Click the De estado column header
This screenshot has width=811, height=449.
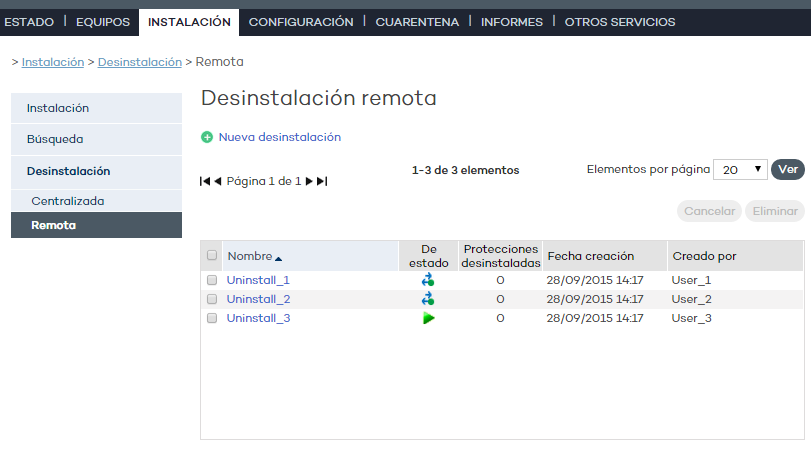(x=428, y=256)
